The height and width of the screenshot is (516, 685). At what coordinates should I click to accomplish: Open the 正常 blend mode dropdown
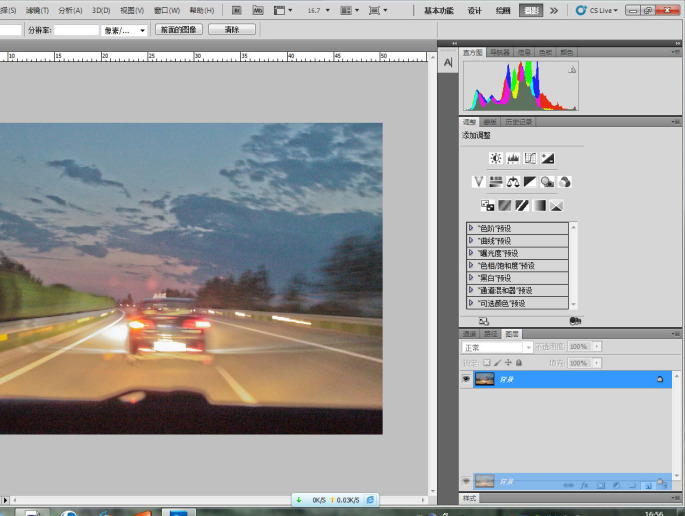pyautogui.click(x=497, y=347)
